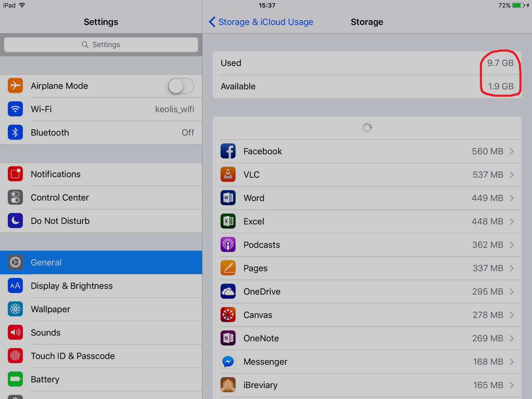Tap the Control Center icon
The image size is (532, 399).
click(x=15, y=197)
